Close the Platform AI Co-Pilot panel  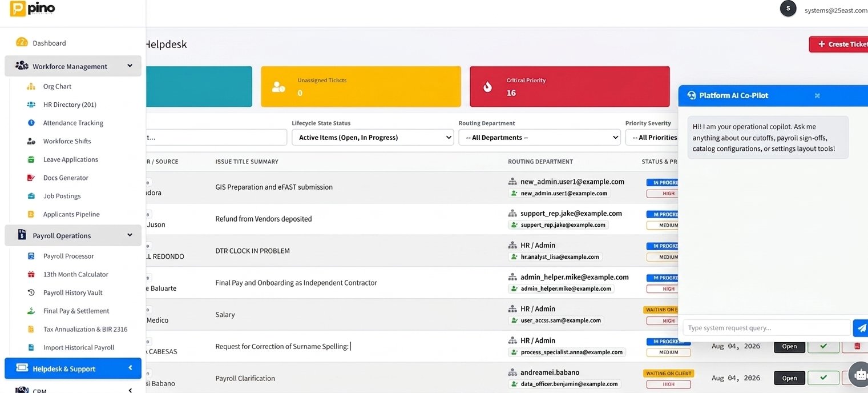[x=817, y=95]
